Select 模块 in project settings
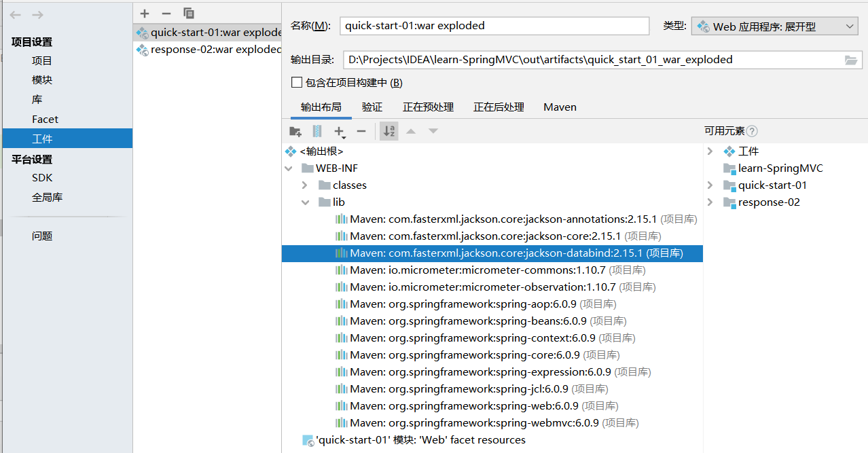The image size is (868, 453). 42,80
